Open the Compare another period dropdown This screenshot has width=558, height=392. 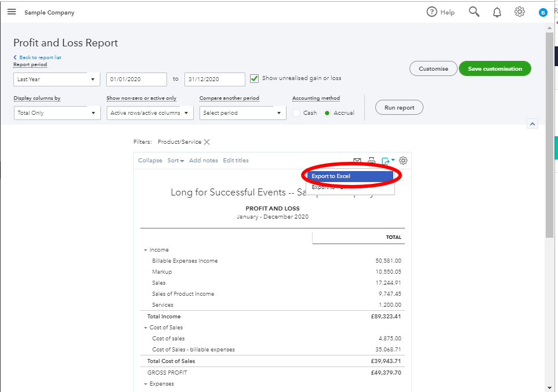click(x=242, y=113)
